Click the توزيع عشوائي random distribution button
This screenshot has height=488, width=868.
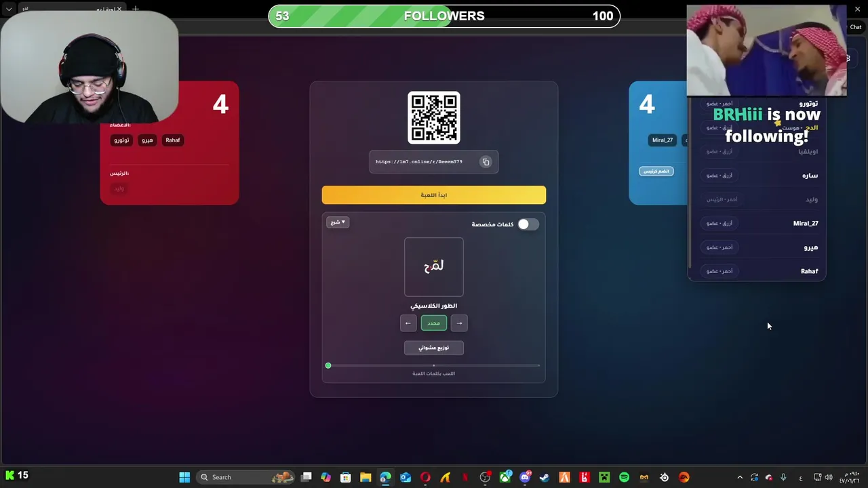[x=434, y=348]
